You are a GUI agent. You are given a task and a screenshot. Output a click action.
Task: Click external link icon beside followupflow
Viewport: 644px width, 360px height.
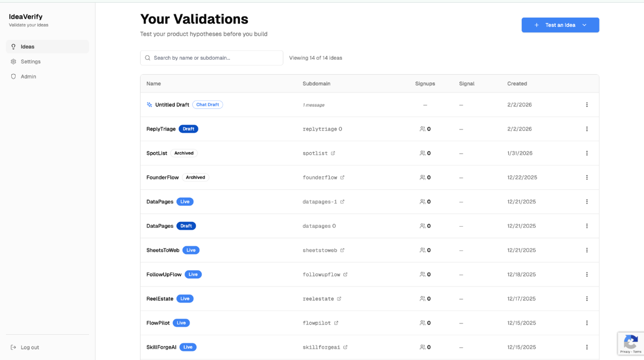tap(346, 275)
